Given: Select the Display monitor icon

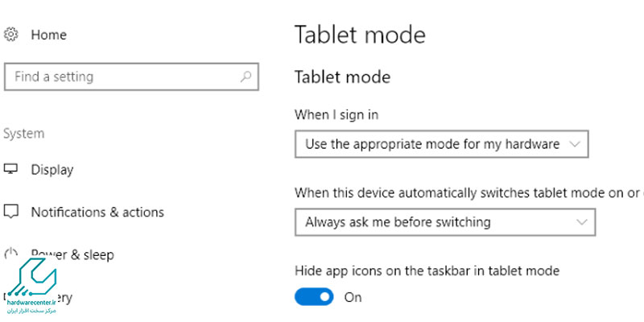Looking at the screenshot, I should [11, 169].
